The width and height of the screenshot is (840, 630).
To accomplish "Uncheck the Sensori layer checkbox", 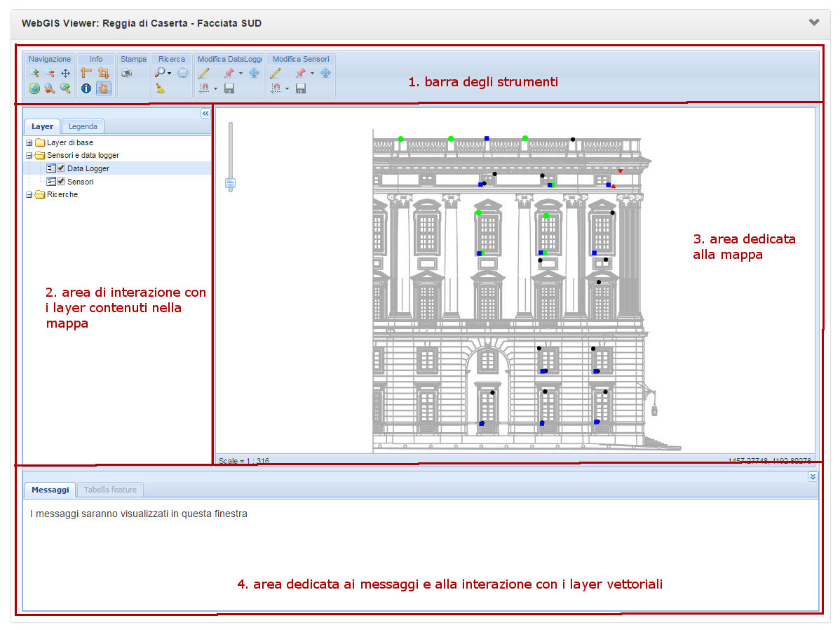I will pos(61,182).
